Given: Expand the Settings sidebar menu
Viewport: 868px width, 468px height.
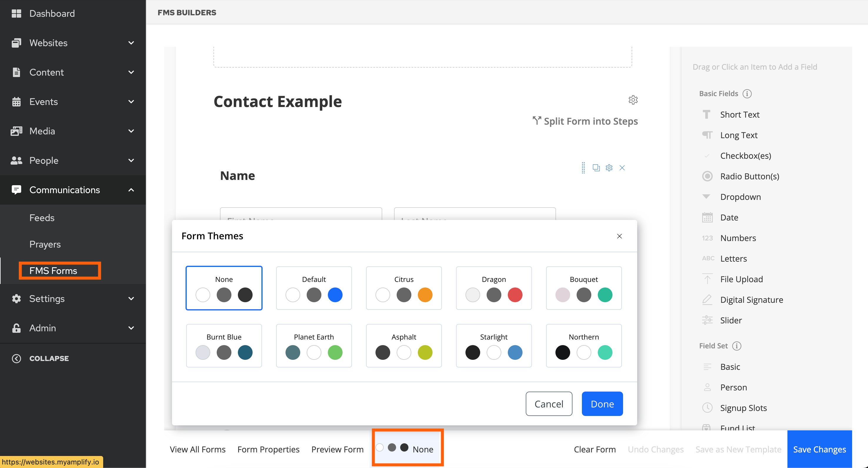Looking at the screenshot, I should (x=131, y=298).
